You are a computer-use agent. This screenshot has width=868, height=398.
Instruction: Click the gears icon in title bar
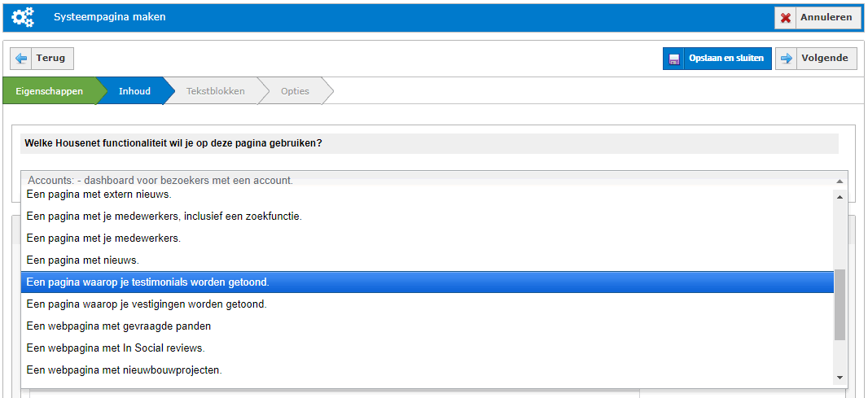click(23, 17)
